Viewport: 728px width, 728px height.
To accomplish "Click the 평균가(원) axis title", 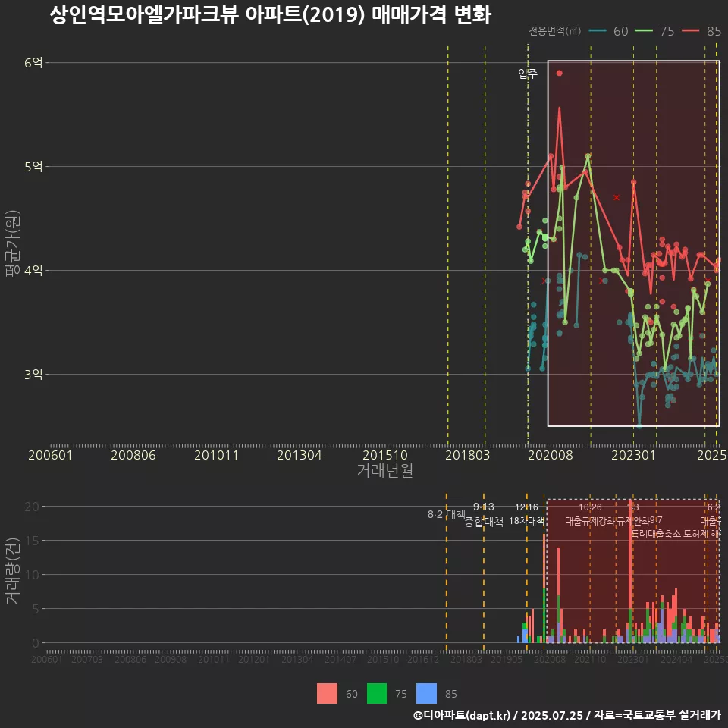I will pyautogui.click(x=13, y=243).
